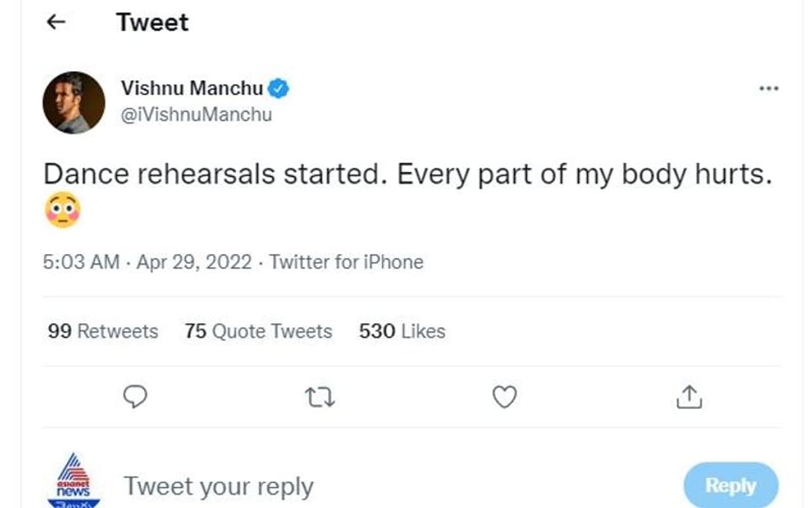812x508 pixels.
Task: Click the @iVishnuManchu handle
Action: pos(197,115)
